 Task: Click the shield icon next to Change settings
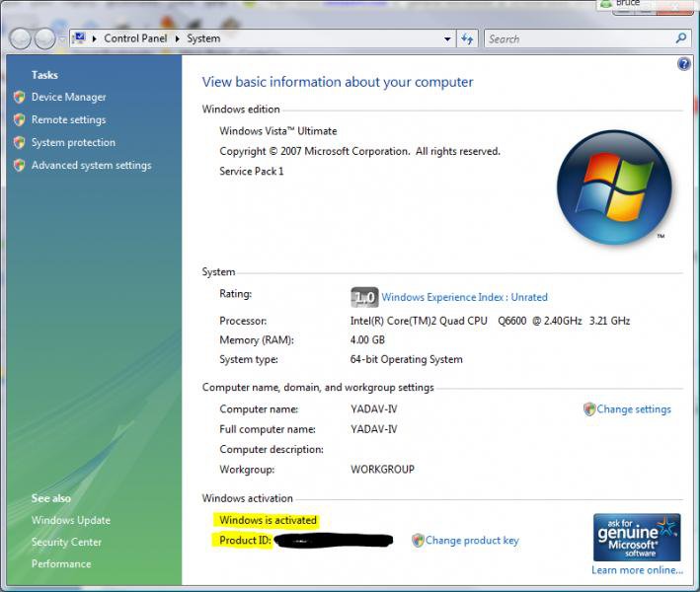589,409
